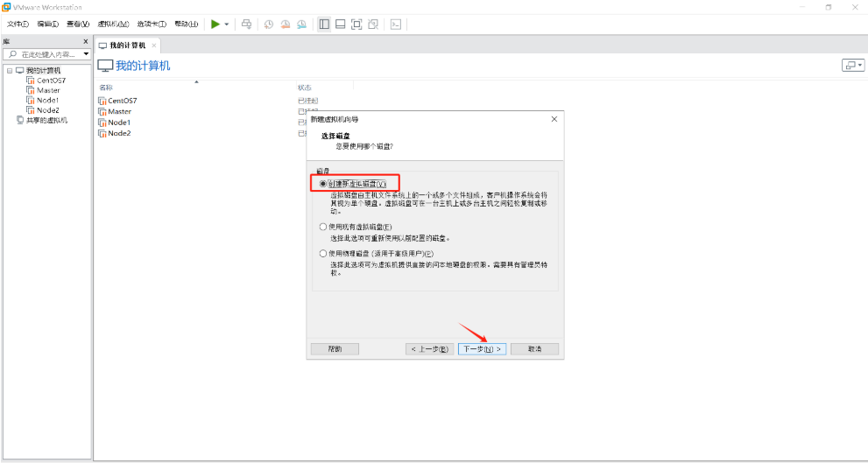Open the 虚拟机(M) menu
The height and width of the screenshot is (463, 868).
[113, 25]
